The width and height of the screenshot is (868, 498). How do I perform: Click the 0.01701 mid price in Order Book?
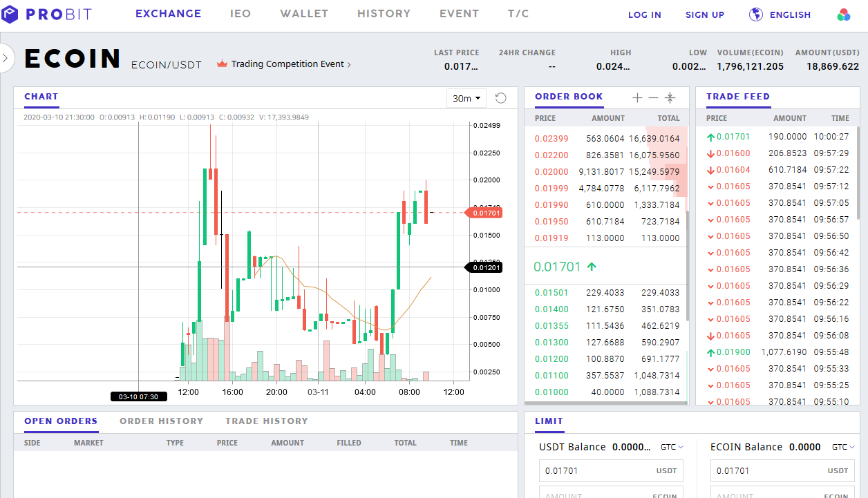coord(558,266)
